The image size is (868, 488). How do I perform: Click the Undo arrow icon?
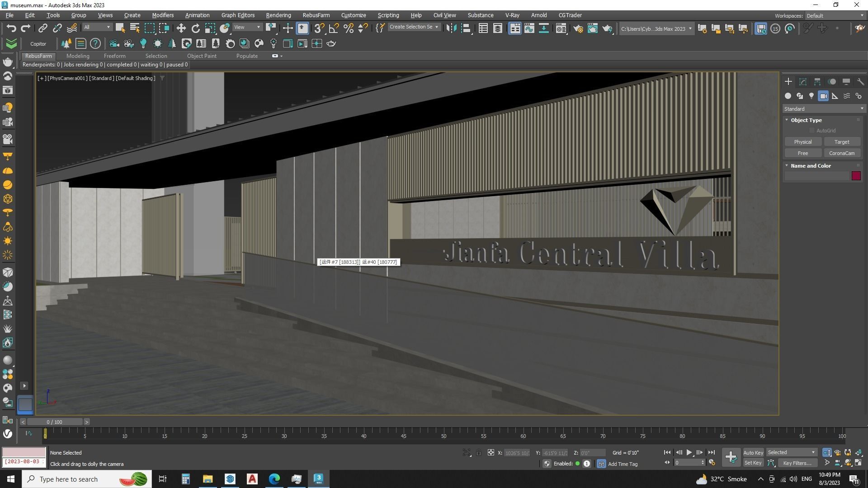point(11,28)
